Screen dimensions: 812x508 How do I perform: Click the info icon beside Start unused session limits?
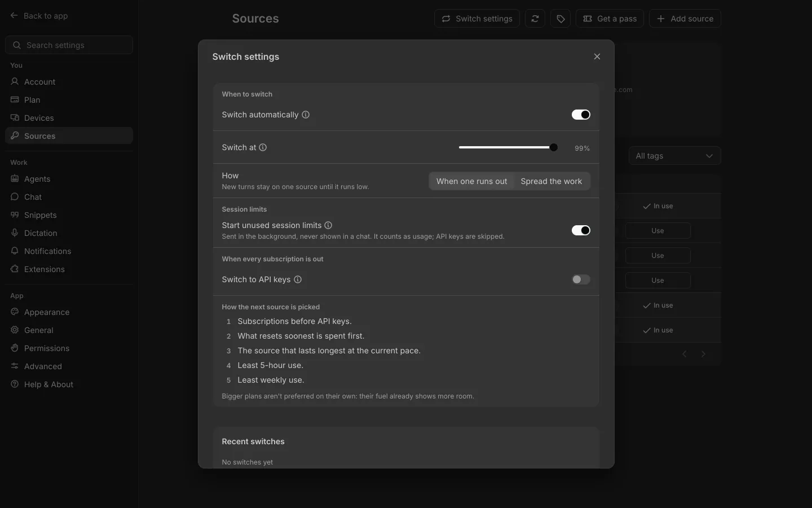pos(328,225)
